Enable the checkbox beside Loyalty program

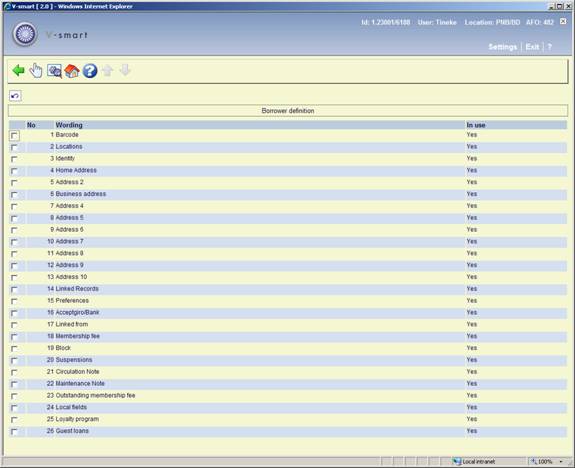tap(14, 420)
